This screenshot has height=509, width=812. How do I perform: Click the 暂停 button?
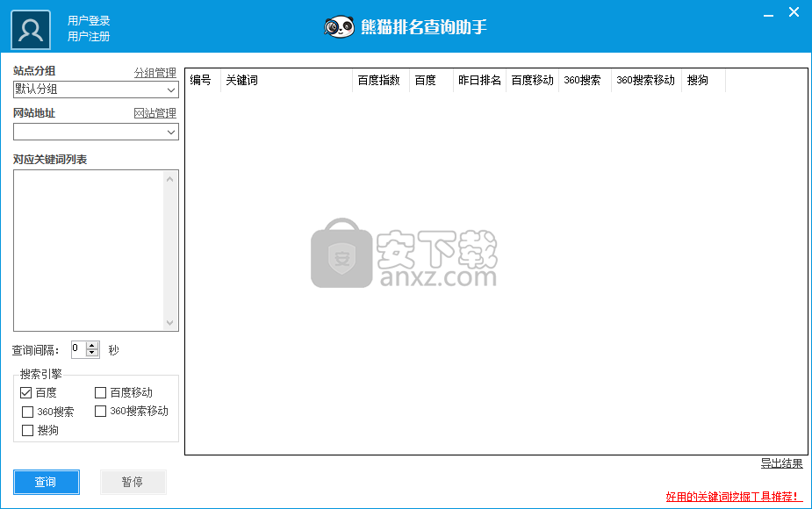[x=133, y=482]
